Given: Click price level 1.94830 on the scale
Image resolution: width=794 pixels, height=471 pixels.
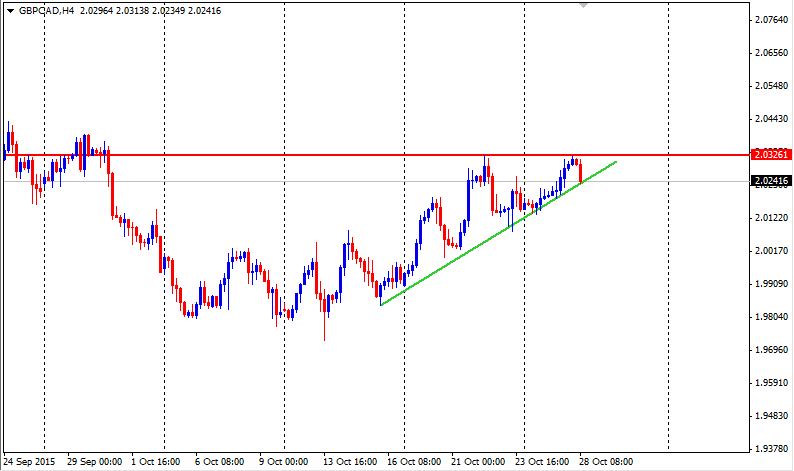Looking at the screenshot, I should coord(771,416).
